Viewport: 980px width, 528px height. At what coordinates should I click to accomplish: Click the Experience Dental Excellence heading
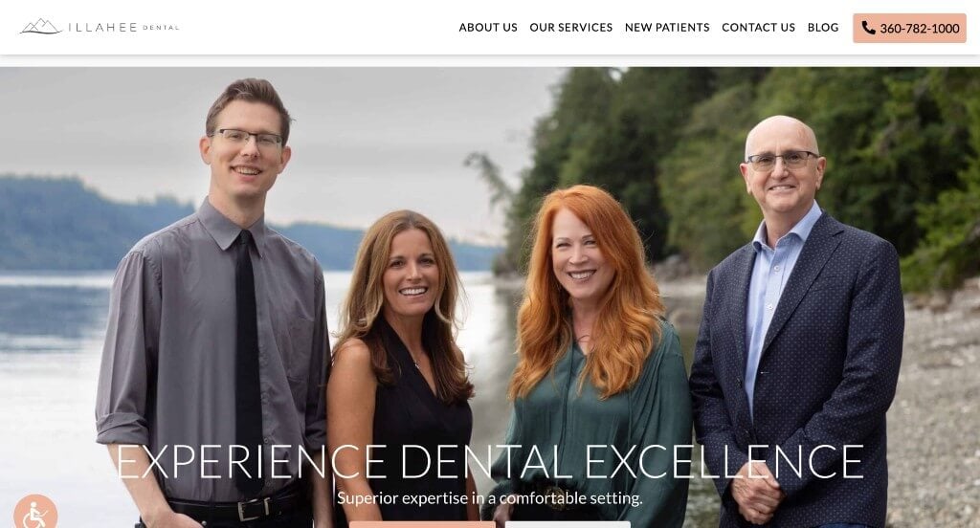[490, 462]
